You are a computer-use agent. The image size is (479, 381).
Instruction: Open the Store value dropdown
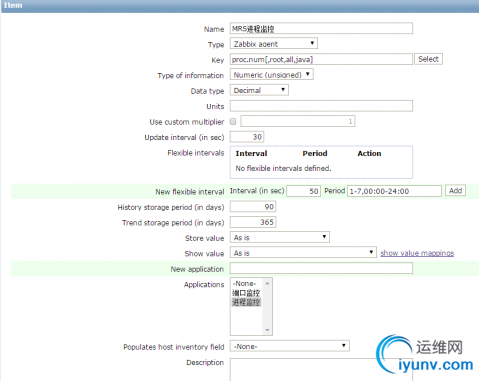280,237
